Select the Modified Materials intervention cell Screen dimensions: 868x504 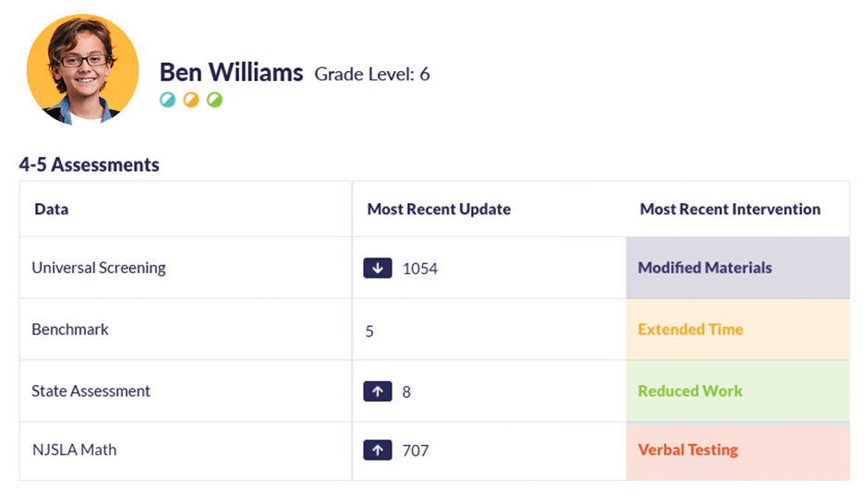pos(737,268)
